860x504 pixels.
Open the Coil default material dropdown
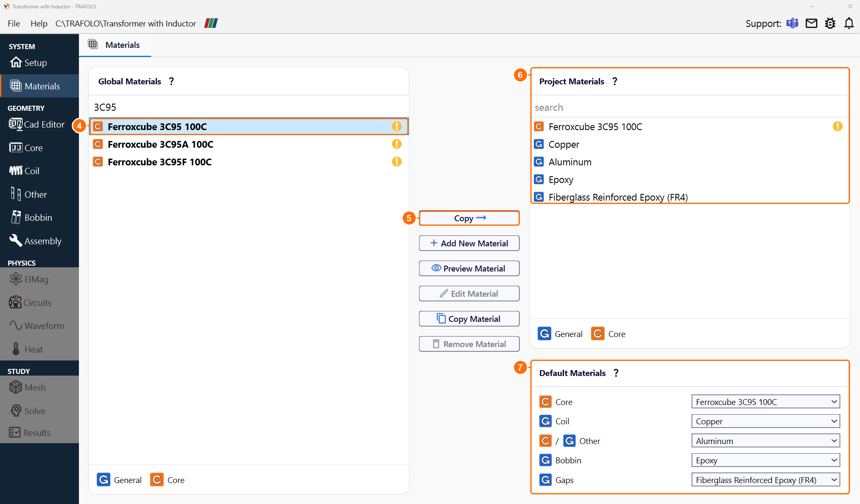pos(766,421)
